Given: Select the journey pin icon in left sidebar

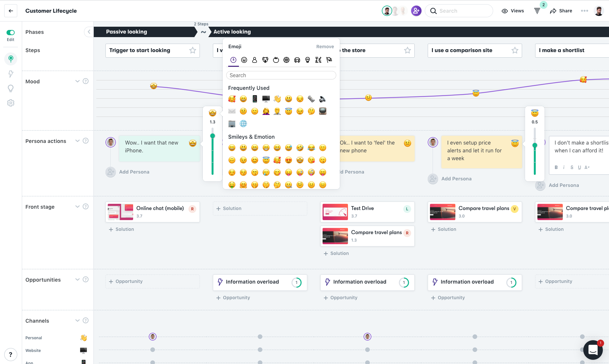Looking at the screenshot, I should tap(11, 59).
